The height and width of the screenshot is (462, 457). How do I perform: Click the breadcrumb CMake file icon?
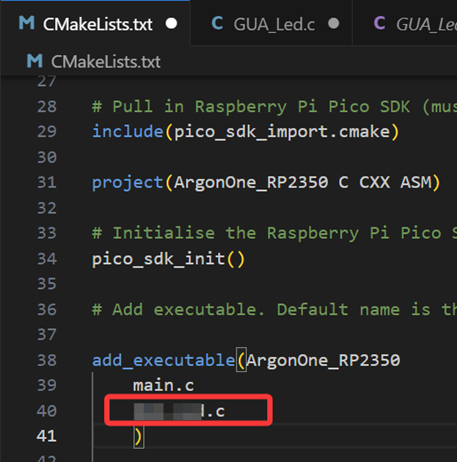[x=35, y=61]
